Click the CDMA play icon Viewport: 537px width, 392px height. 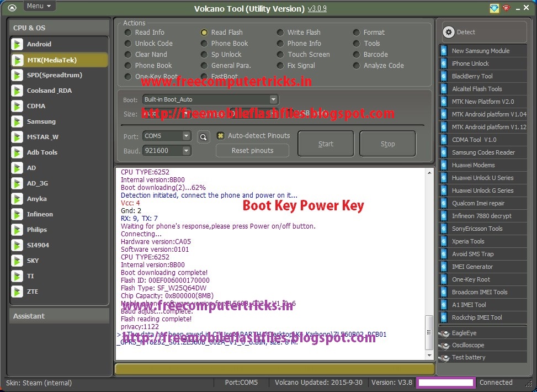pos(17,106)
